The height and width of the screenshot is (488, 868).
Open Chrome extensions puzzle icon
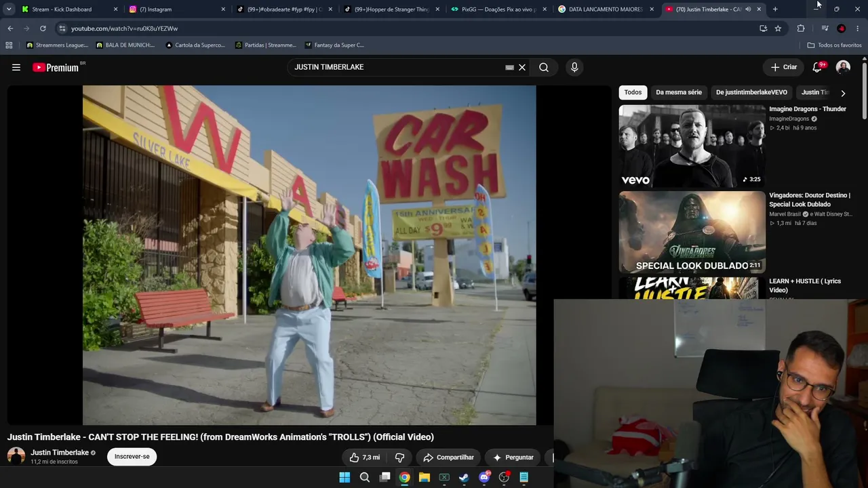(x=801, y=28)
